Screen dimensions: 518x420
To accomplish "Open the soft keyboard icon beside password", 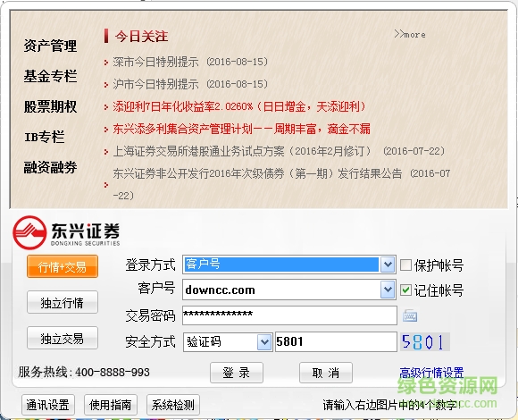I will [x=410, y=315].
